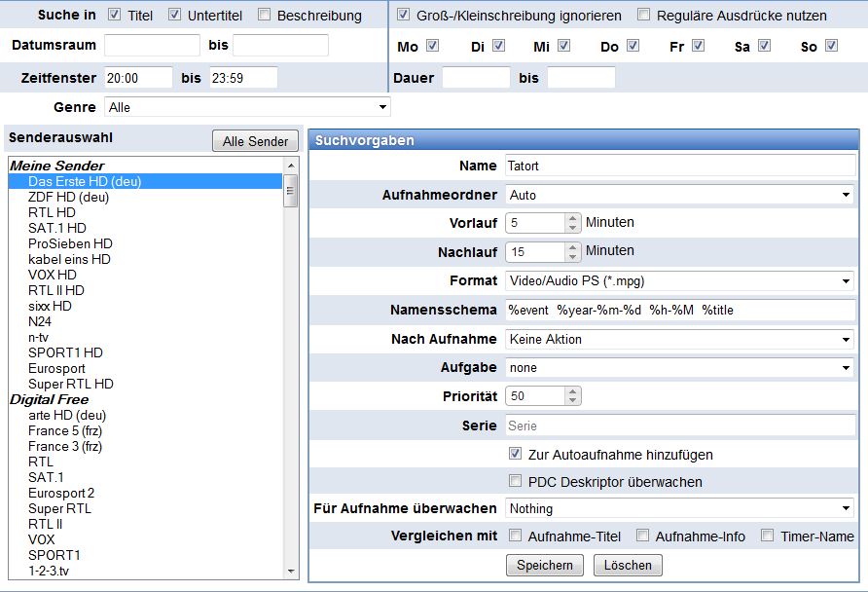Save the search with Speichern
Screen dimensions: 868x592
click(x=545, y=565)
